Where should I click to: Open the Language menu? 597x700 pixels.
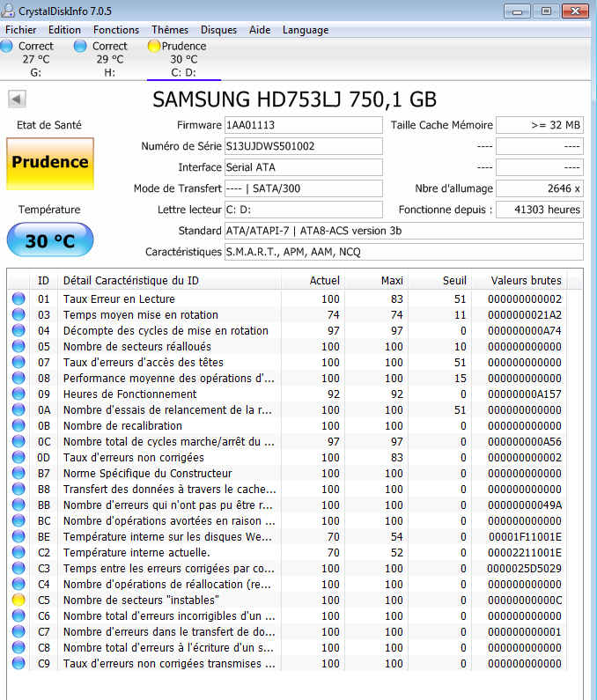point(306,30)
